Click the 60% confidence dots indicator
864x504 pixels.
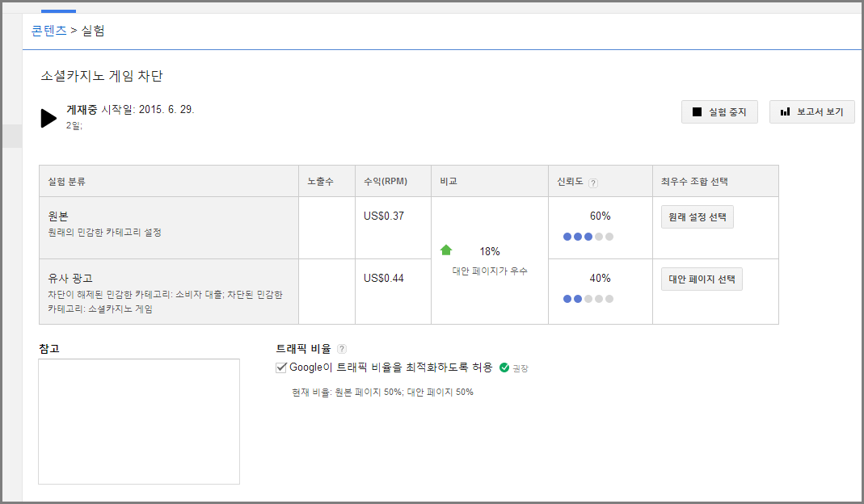[x=588, y=237]
